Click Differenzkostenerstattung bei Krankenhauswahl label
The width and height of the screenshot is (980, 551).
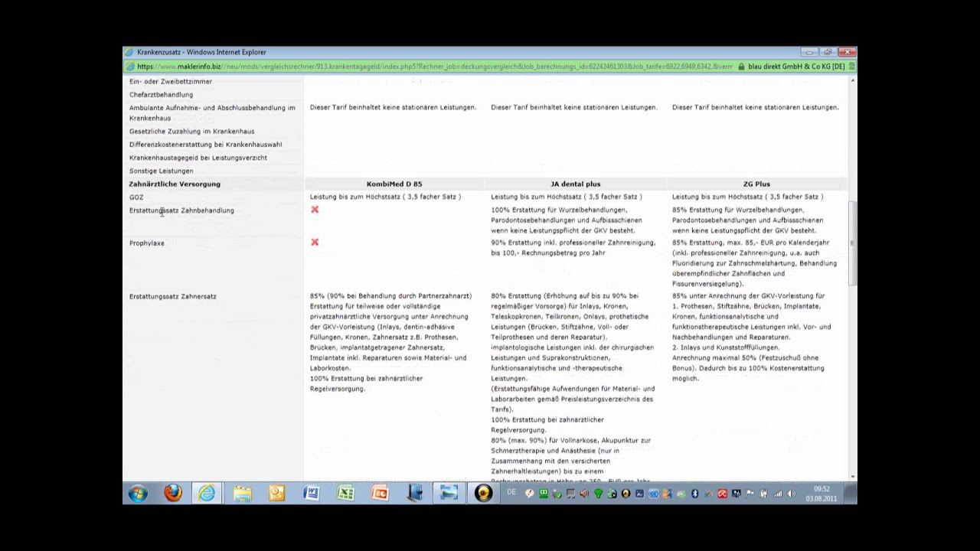(205, 145)
